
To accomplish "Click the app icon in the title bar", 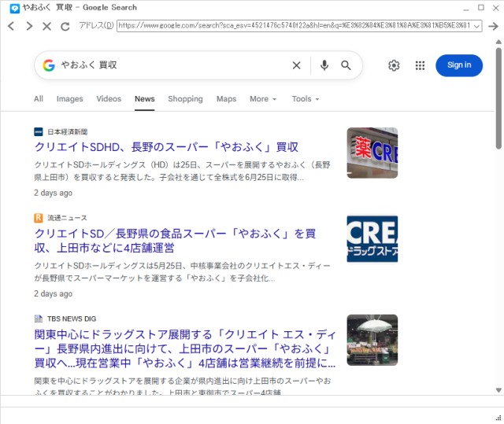I will 14,8.
